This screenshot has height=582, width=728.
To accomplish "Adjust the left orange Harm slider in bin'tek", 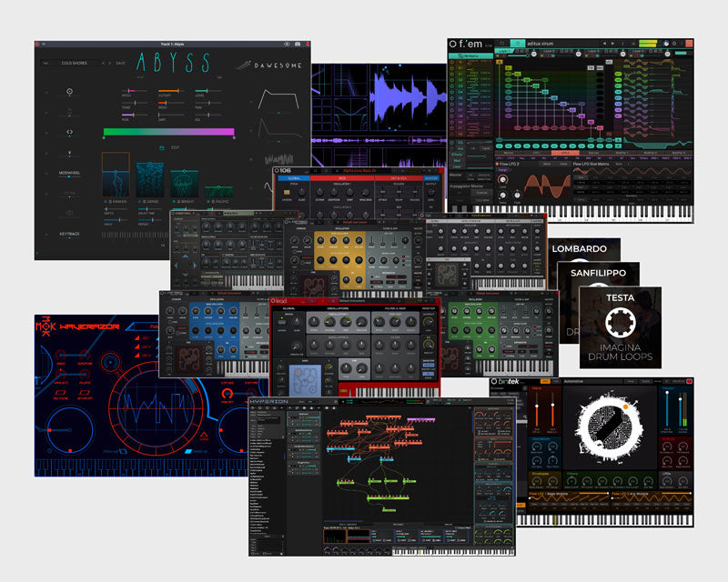I will pos(537,409).
